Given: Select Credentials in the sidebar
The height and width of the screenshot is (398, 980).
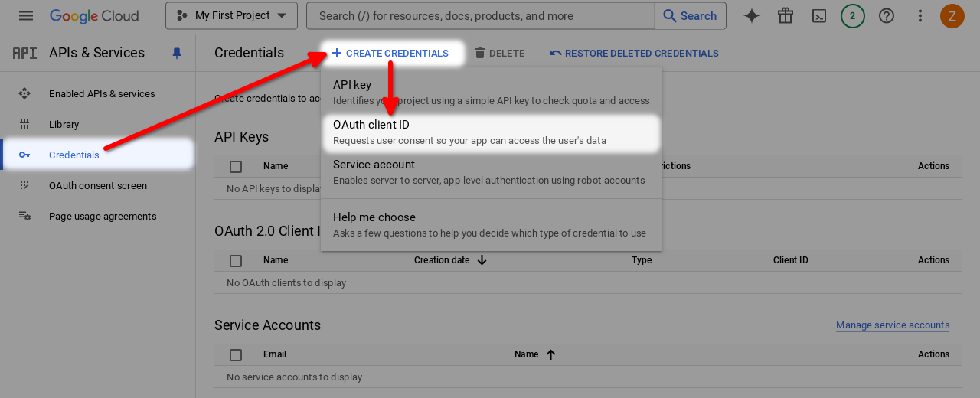Looking at the screenshot, I should point(74,155).
